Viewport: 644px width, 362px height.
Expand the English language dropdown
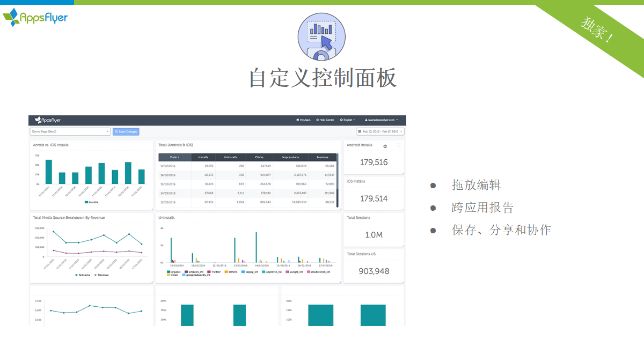348,120
